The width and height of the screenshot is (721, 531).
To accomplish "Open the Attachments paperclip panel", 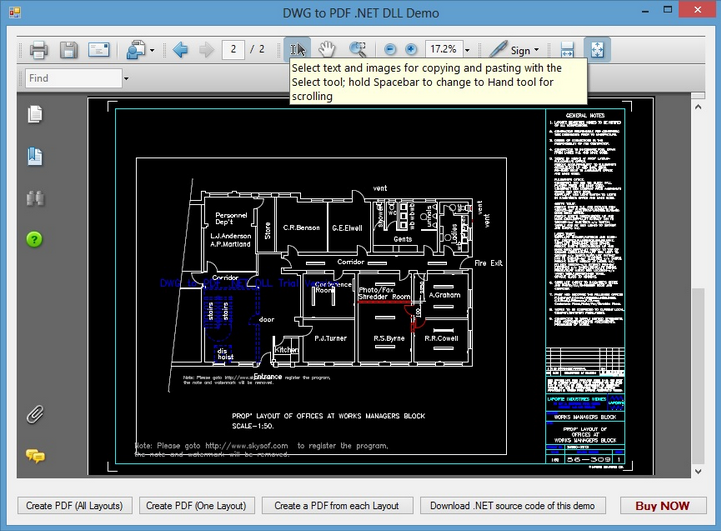I will click(x=35, y=414).
